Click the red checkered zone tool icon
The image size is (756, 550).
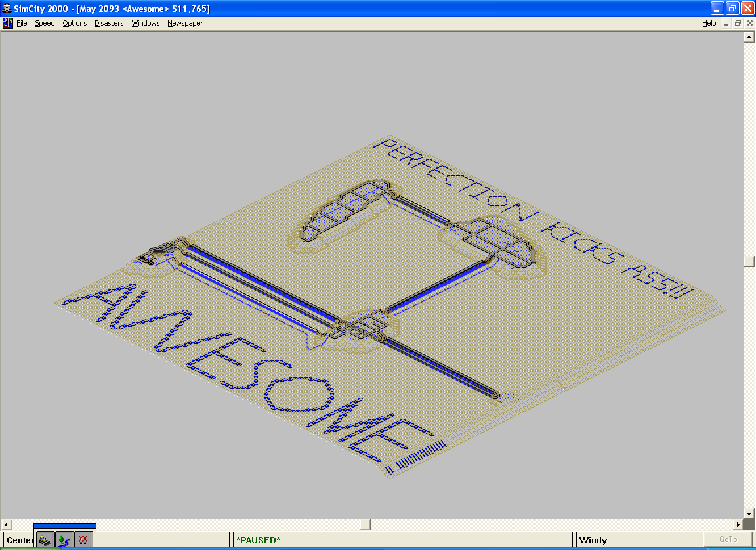pyautogui.click(x=83, y=540)
